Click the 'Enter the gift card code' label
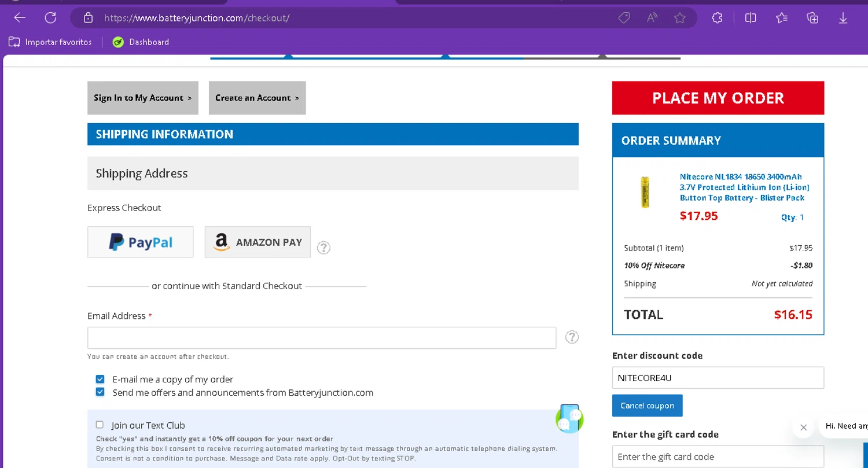The width and height of the screenshot is (868, 468). tap(665, 434)
